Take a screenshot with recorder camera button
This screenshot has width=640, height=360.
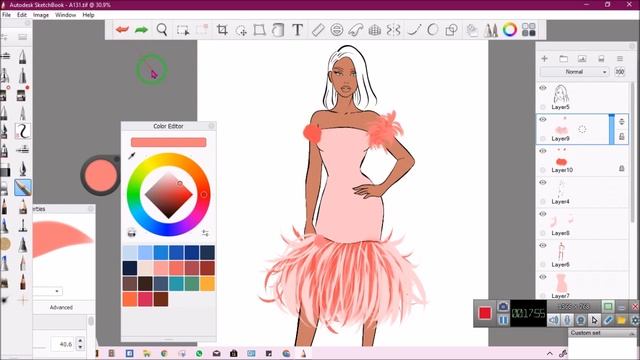[503, 306]
